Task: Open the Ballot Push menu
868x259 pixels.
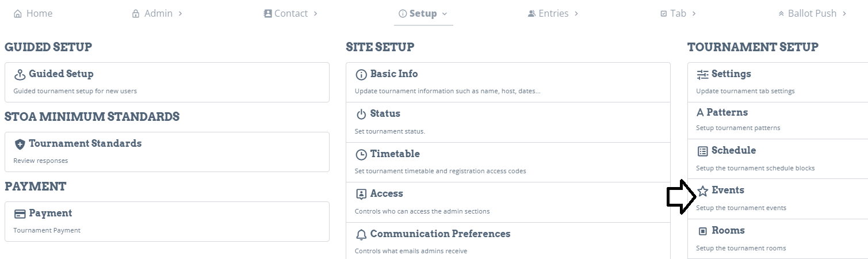Action: (812, 13)
